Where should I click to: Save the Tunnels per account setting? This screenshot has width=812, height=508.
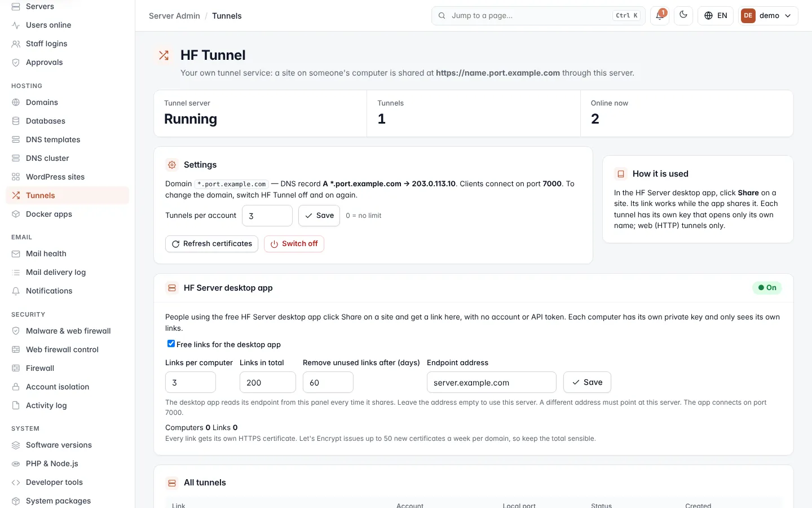319,216
